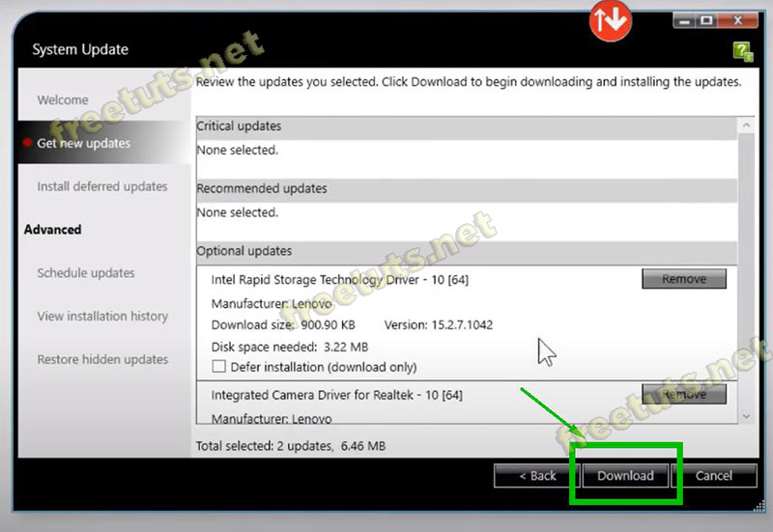The image size is (773, 532).
Task: Click the Cancel button
Action: tap(714, 475)
